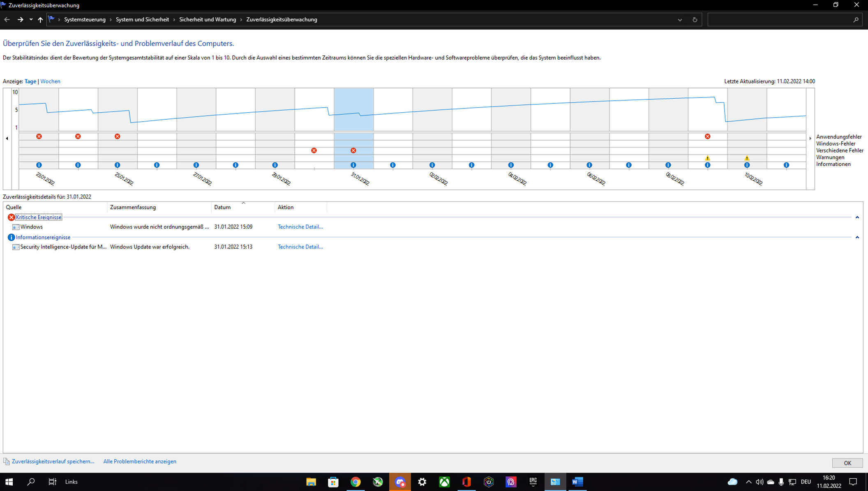868x491 pixels.
Task: Click Alle Problemberichte anzeigen link
Action: point(140,461)
